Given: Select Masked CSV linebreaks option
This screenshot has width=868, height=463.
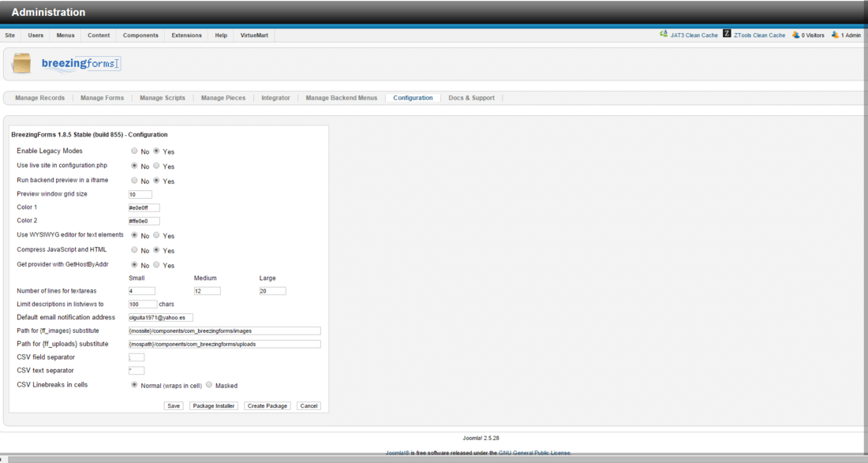Looking at the screenshot, I should 208,385.
